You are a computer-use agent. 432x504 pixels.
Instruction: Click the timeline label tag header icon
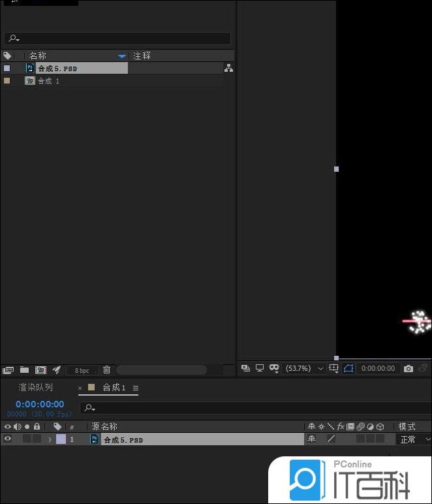coord(57,426)
